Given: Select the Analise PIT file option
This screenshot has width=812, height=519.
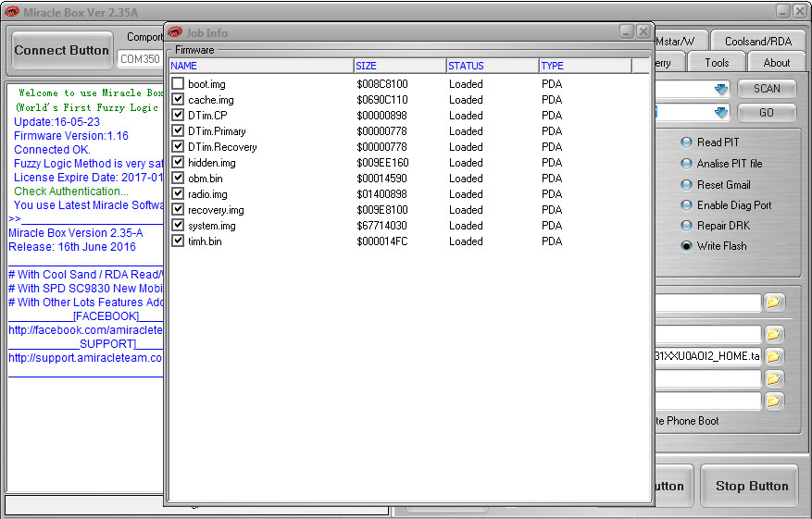Looking at the screenshot, I should pyautogui.click(x=687, y=164).
